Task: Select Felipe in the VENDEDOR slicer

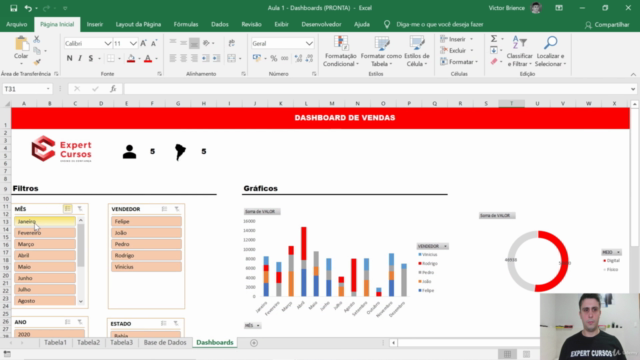Action: coord(146,221)
